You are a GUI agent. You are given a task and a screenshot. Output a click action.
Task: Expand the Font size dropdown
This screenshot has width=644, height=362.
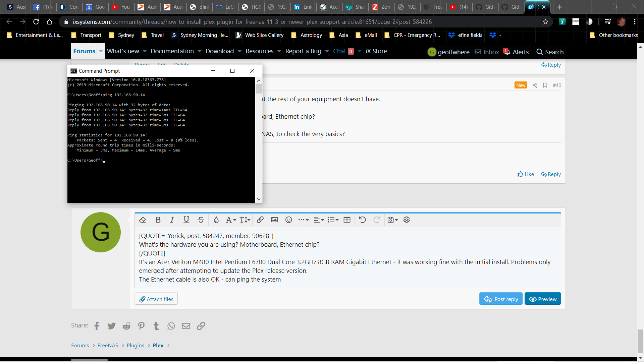pos(245,220)
